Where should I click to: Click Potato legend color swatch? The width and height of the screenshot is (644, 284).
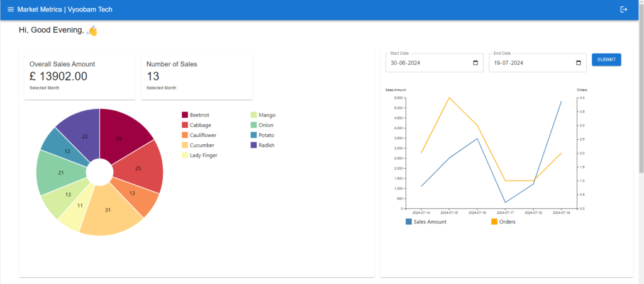click(253, 135)
